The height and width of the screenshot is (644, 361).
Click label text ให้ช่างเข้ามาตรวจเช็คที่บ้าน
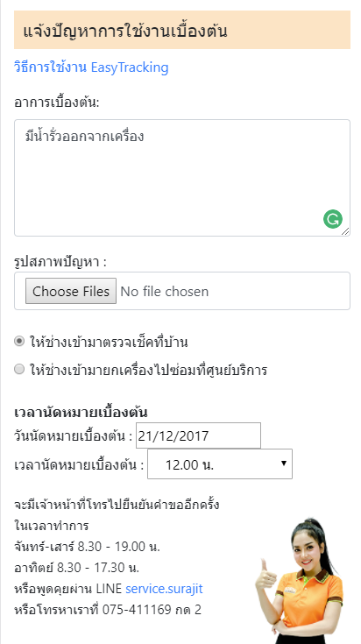point(109,342)
